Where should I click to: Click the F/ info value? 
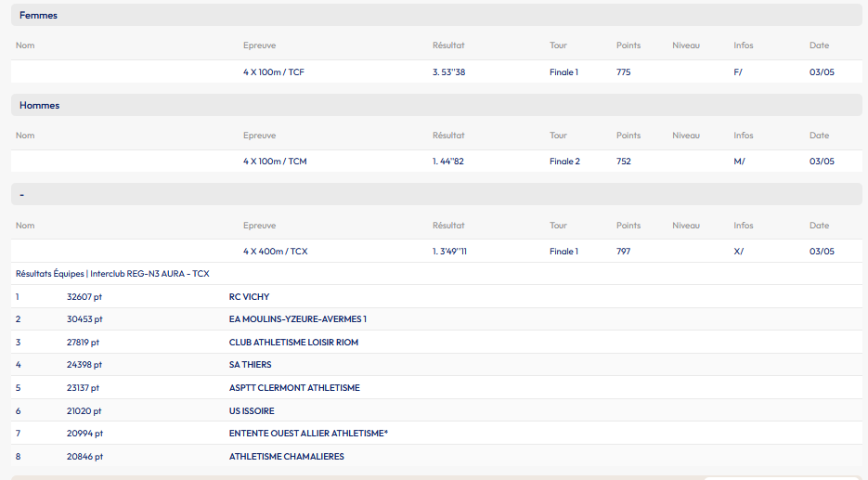738,72
